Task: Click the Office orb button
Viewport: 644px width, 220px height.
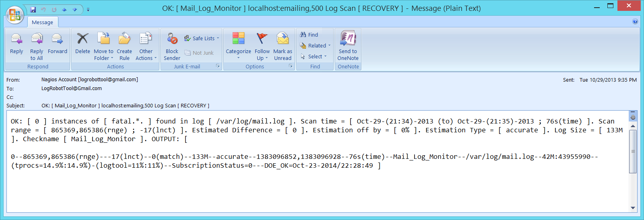Action: coord(14,15)
